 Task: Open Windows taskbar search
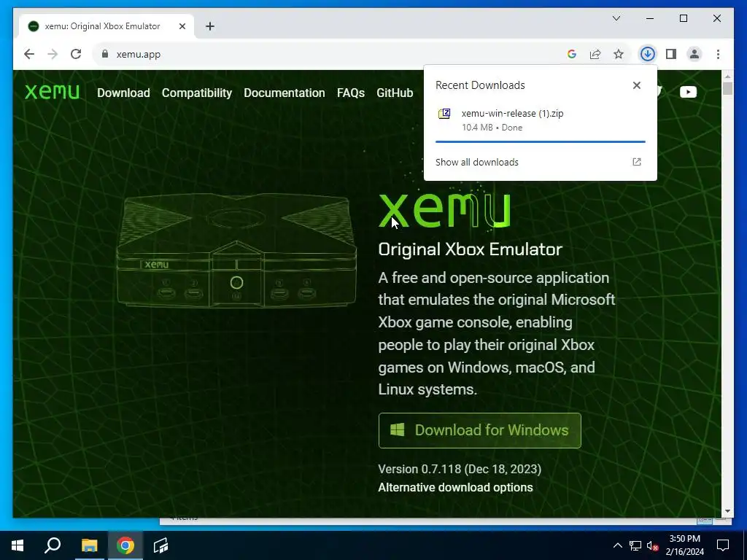[x=53, y=545]
